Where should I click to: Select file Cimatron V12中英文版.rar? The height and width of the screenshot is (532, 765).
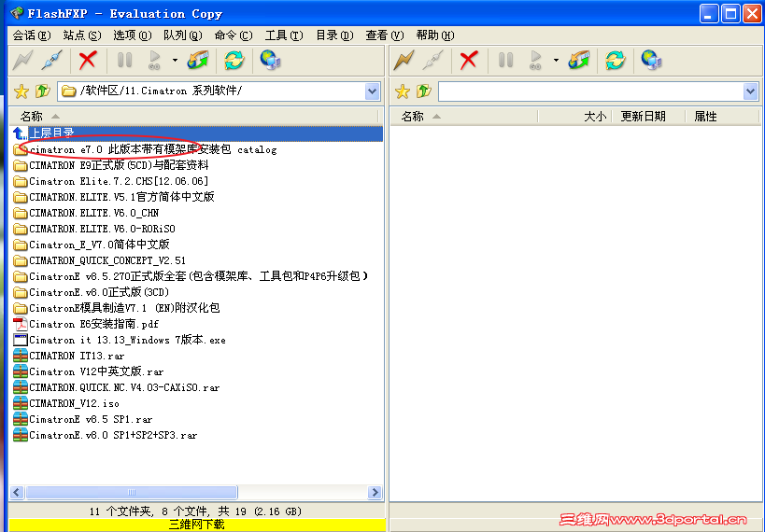(x=89, y=371)
